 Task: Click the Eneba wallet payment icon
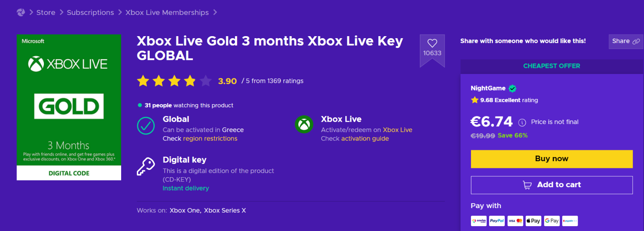click(x=479, y=221)
